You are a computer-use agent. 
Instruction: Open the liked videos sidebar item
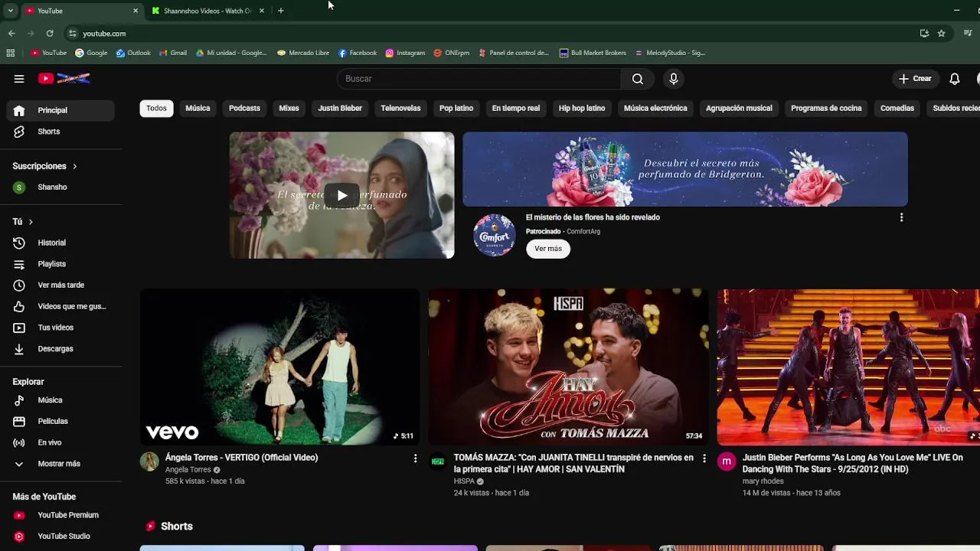click(60, 306)
